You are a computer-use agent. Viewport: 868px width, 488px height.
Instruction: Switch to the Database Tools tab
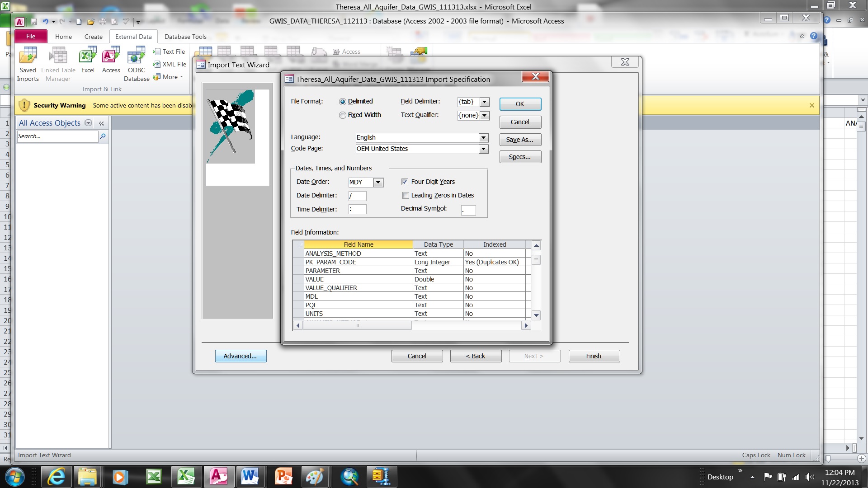[x=185, y=37]
